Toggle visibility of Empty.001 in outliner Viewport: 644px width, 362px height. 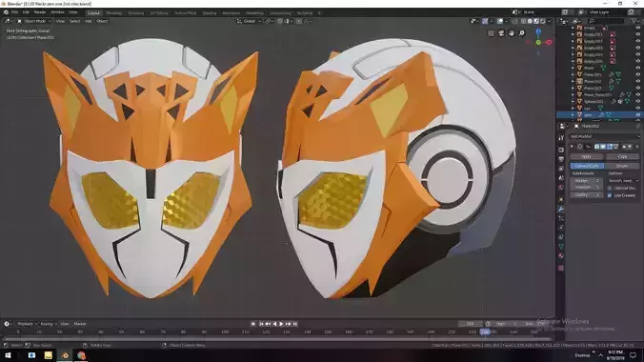tap(638, 34)
